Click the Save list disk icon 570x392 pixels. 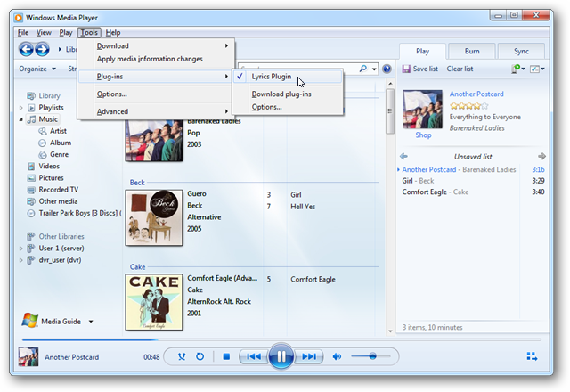[406, 69]
